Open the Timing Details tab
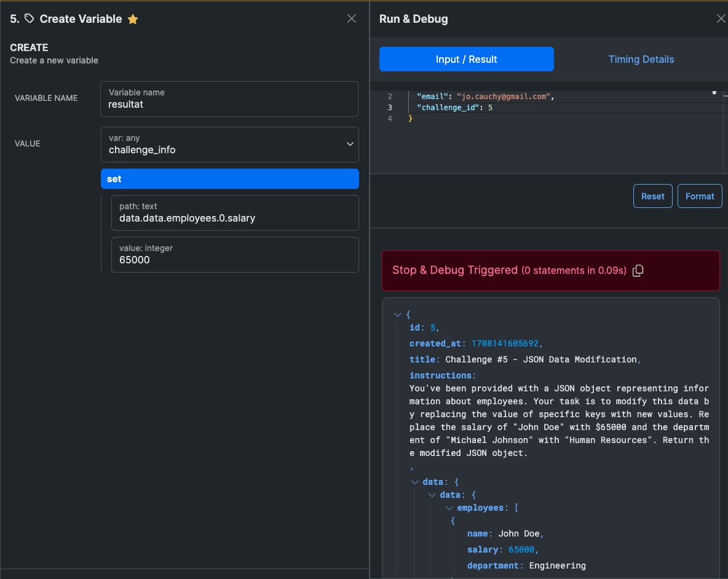Image resolution: width=728 pixels, height=579 pixels. [641, 59]
